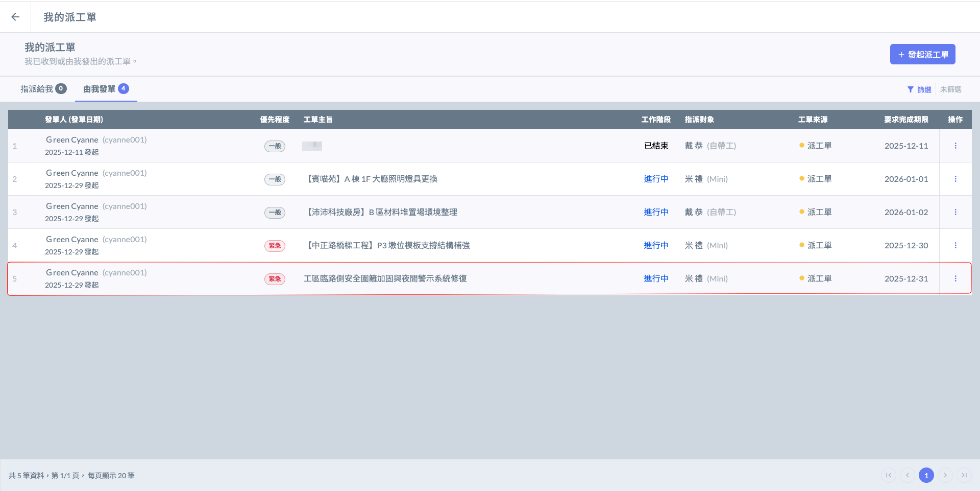980x491 pixels.
Task: Click the 緊急 priority badge on row 4
Action: point(275,246)
